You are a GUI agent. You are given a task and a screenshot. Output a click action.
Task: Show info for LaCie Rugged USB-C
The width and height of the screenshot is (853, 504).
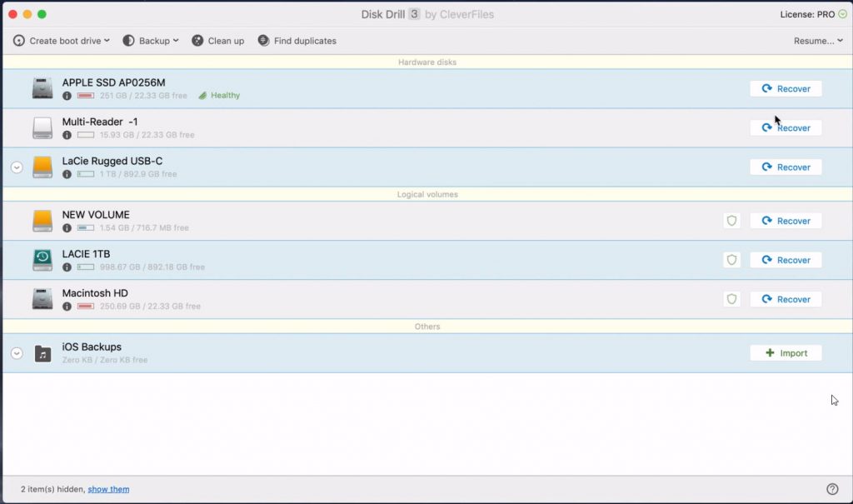(67, 174)
